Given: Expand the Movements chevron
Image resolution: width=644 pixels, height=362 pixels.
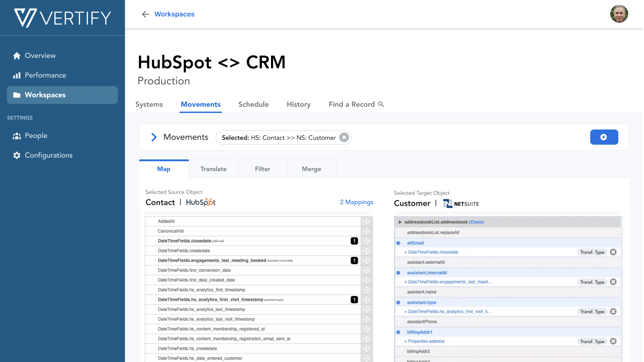Looking at the screenshot, I should click(154, 137).
